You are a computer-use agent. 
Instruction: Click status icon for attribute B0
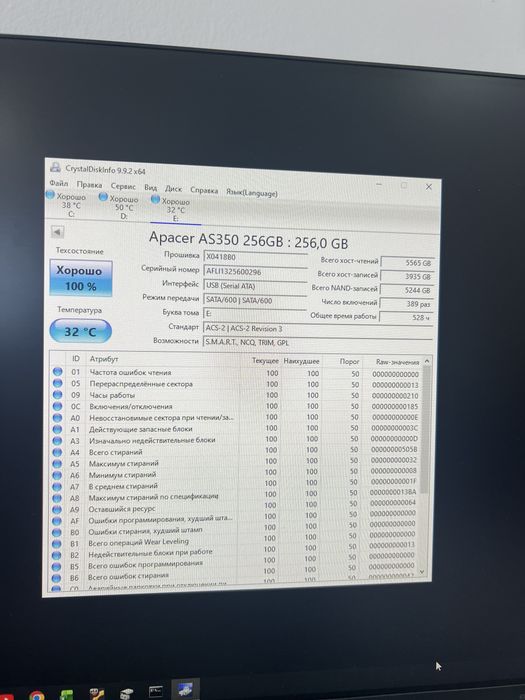click(56, 533)
